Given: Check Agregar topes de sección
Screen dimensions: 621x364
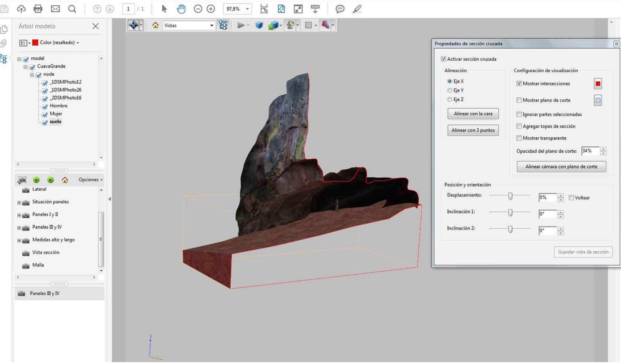Looking at the screenshot, I should pyautogui.click(x=519, y=126).
